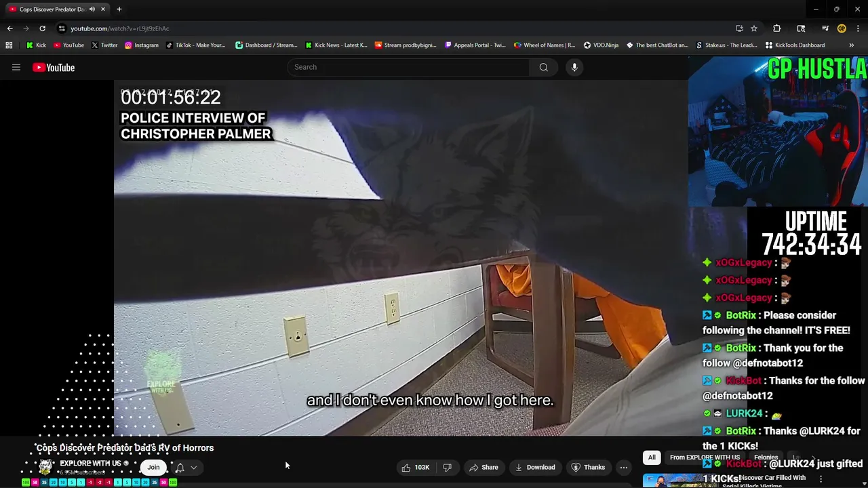Open options for the recommended video

tap(821, 479)
